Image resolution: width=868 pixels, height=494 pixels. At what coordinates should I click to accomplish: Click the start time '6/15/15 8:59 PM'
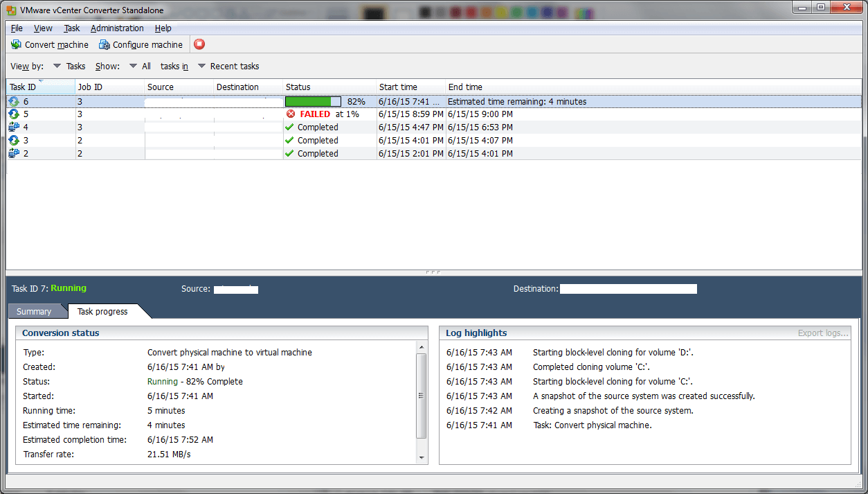point(411,114)
